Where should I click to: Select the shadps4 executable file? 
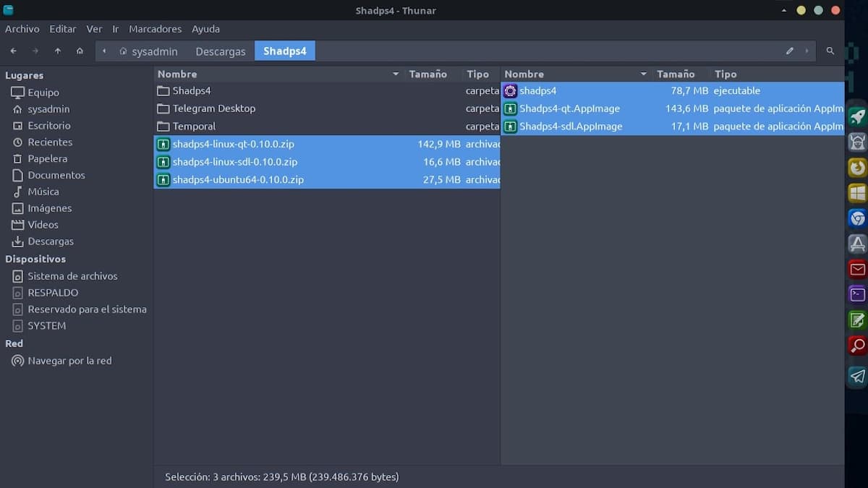pyautogui.click(x=537, y=91)
